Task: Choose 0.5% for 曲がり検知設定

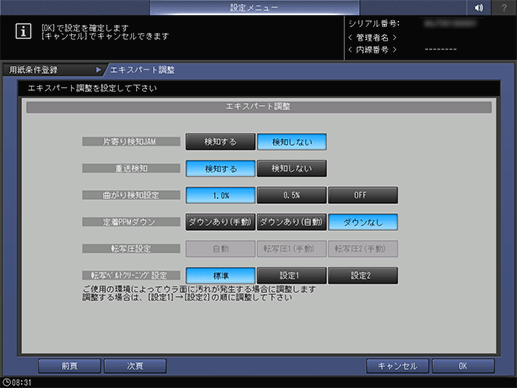Action: pos(292,195)
